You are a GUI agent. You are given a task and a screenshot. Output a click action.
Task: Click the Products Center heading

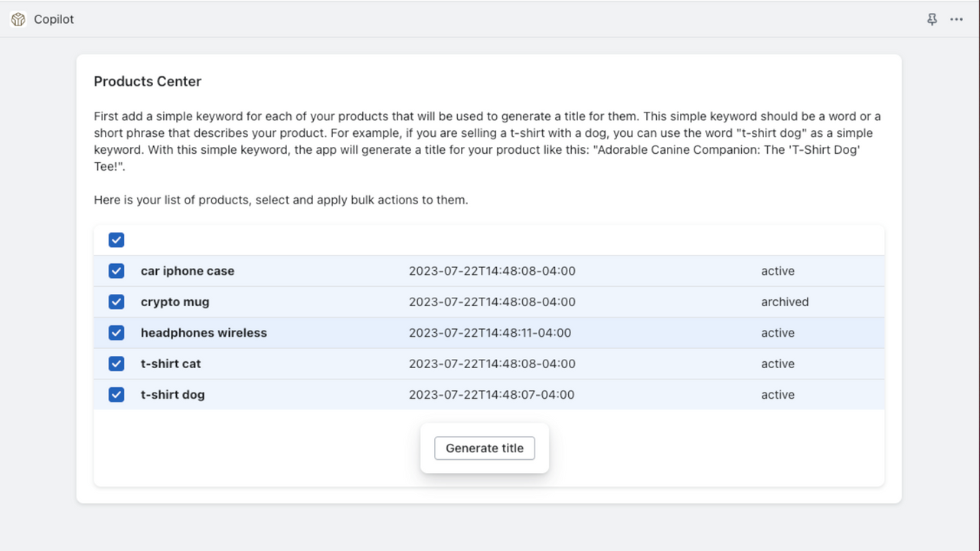[148, 81]
